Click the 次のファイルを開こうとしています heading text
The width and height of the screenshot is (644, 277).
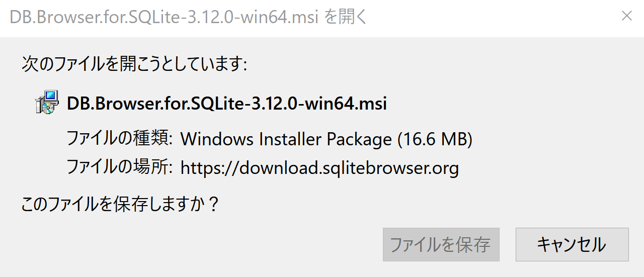(134, 64)
